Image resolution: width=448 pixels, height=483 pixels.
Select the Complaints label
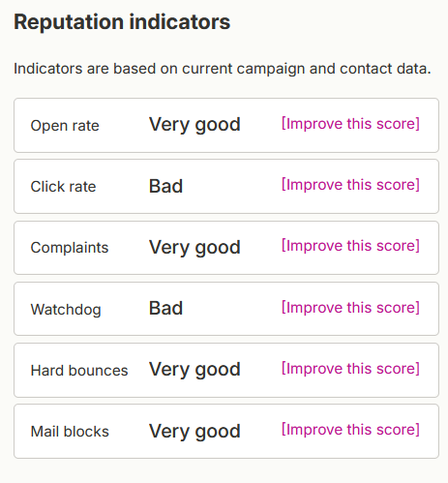point(70,248)
